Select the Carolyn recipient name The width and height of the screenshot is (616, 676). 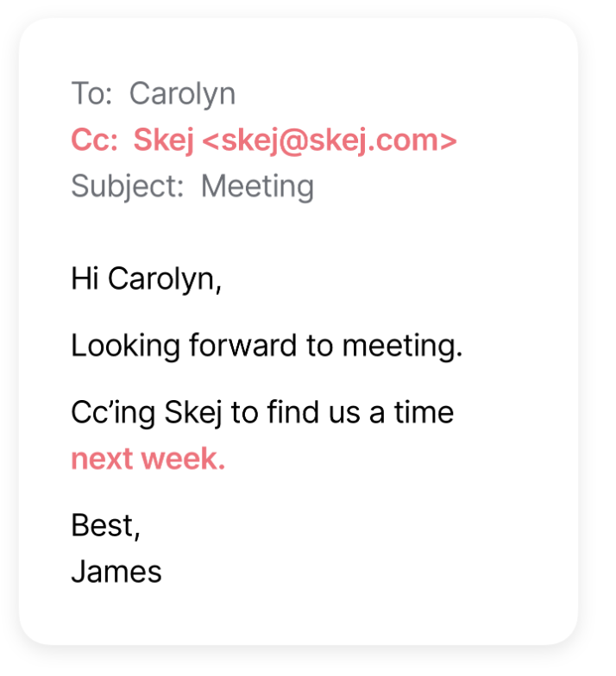click(x=183, y=95)
